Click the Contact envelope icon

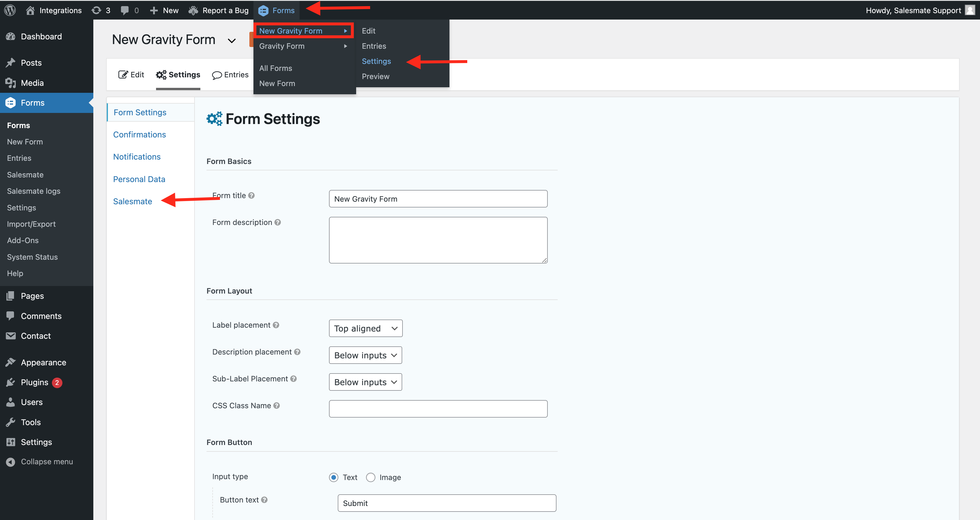point(11,336)
